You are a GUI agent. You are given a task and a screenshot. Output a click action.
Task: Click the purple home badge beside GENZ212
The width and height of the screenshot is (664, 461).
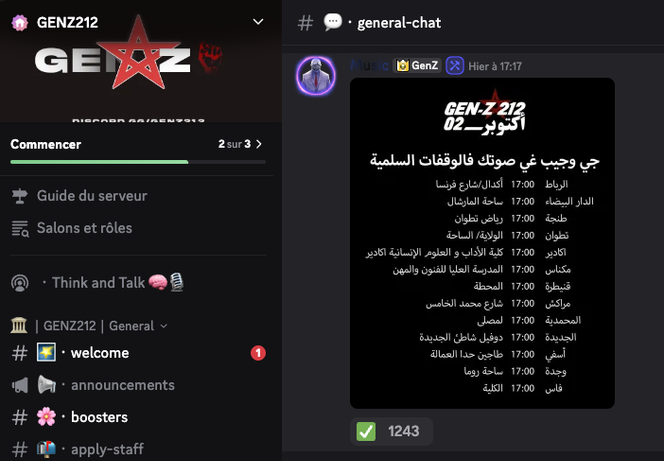19,22
